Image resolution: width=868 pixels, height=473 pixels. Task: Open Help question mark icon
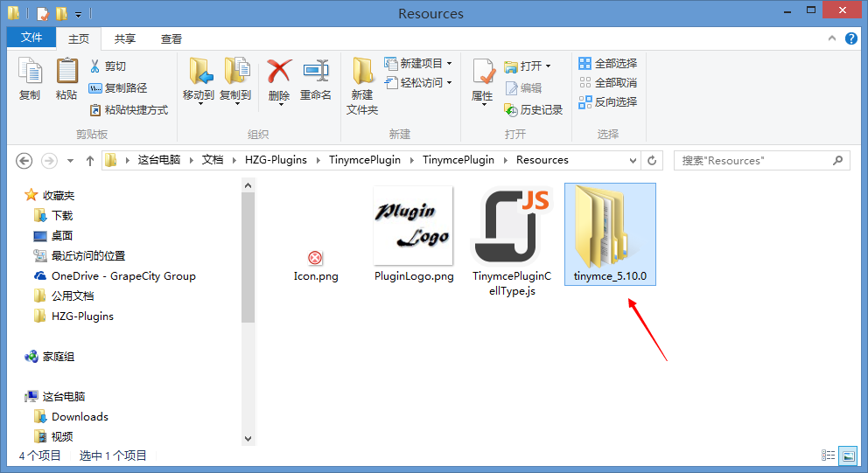pos(850,38)
